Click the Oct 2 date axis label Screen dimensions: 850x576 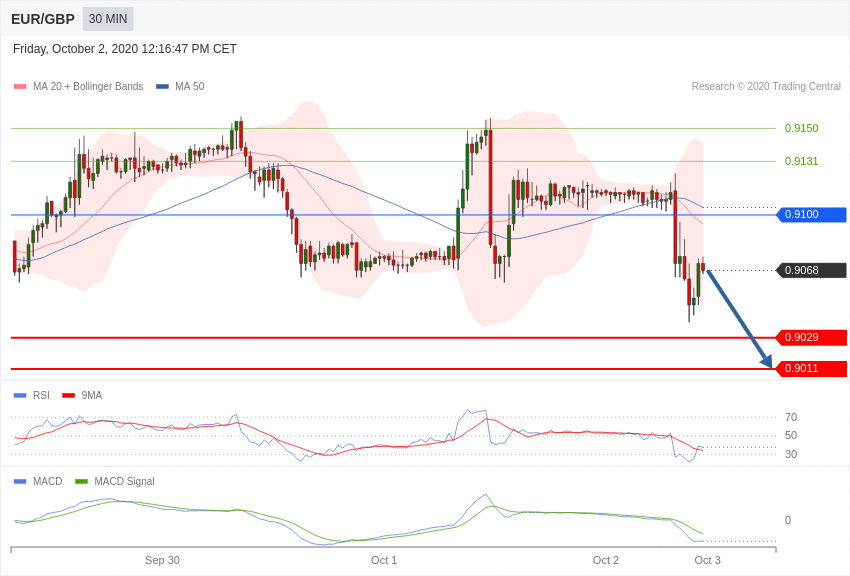coord(606,560)
